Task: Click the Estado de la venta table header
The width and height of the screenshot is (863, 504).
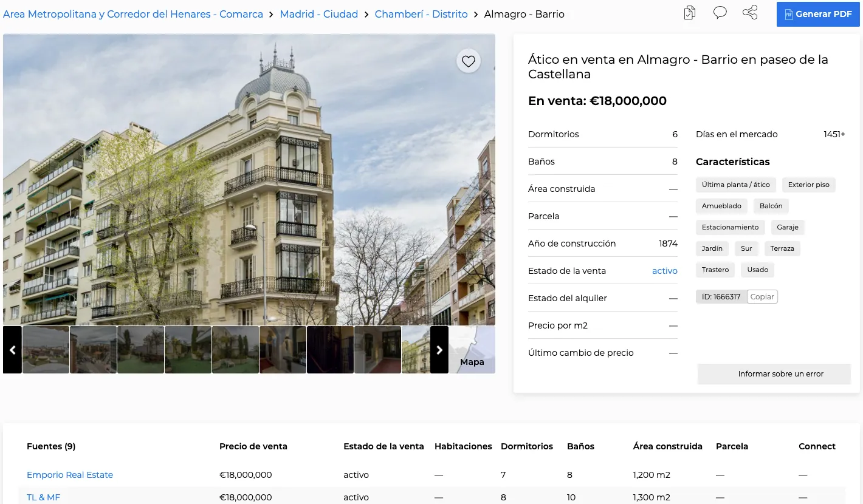Action: click(x=383, y=446)
